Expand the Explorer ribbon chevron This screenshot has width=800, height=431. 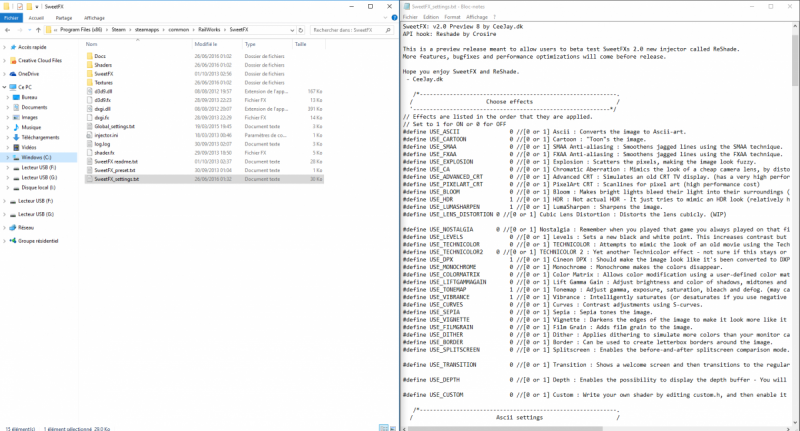click(x=385, y=18)
